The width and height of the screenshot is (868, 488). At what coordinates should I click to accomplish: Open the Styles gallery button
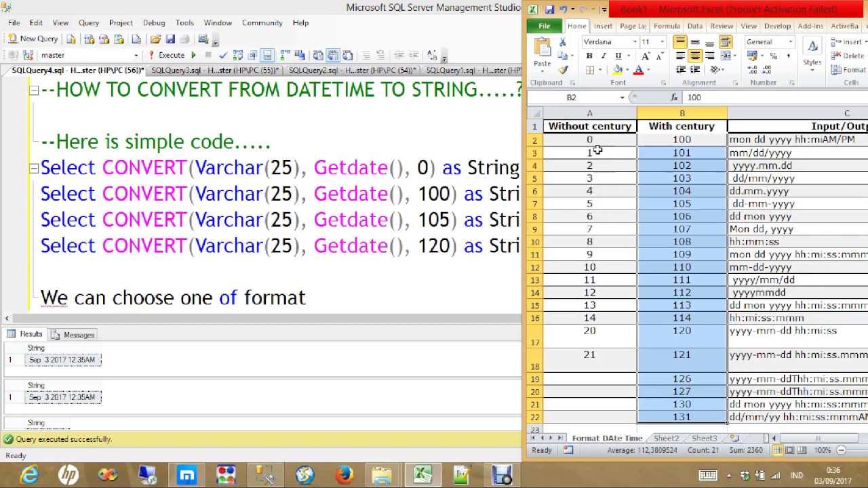pyautogui.click(x=812, y=54)
